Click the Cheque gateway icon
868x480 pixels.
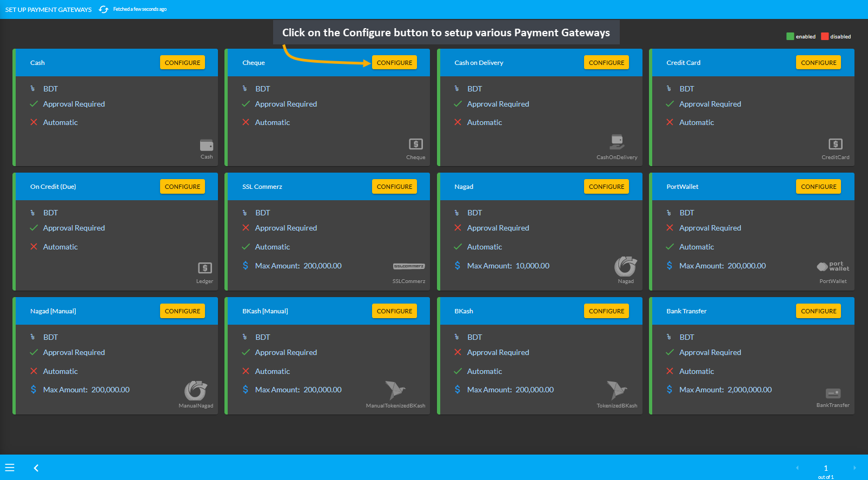click(x=416, y=144)
